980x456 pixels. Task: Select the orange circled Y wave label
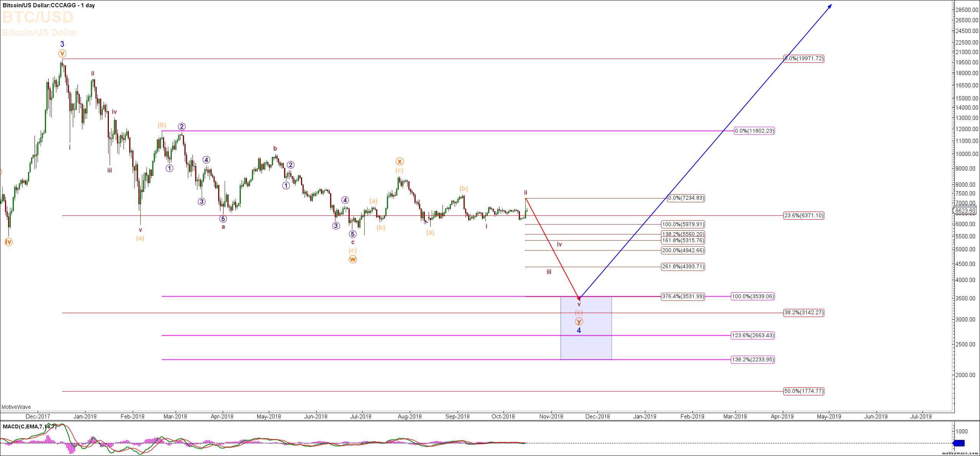tap(579, 321)
